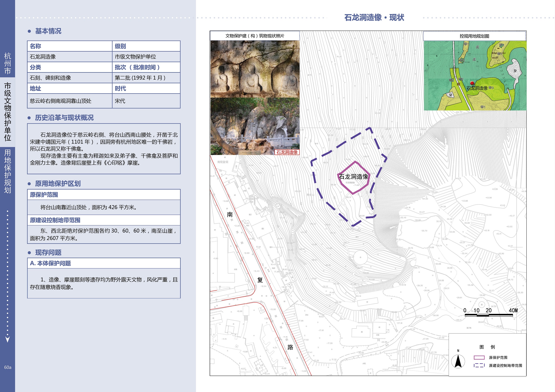Select the 杭州市 sidebar section
Screen dimensions: 555x392
pyautogui.click(x=7, y=63)
